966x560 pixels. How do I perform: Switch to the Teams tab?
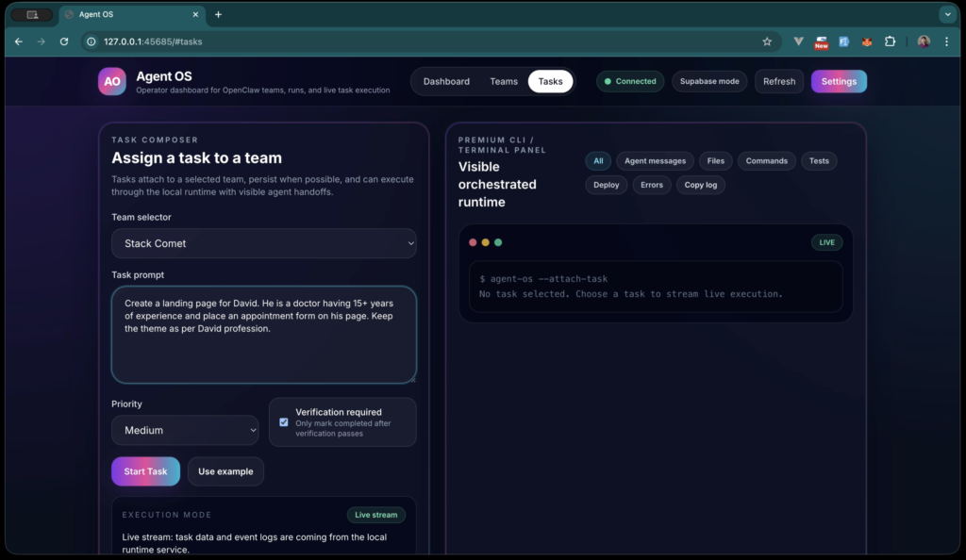point(504,81)
